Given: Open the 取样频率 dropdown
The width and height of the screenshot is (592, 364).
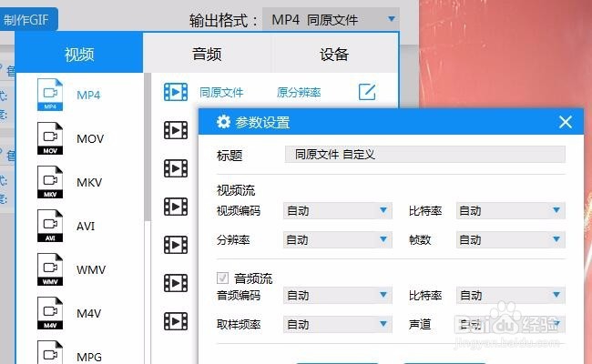Looking at the screenshot, I should (x=338, y=324).
